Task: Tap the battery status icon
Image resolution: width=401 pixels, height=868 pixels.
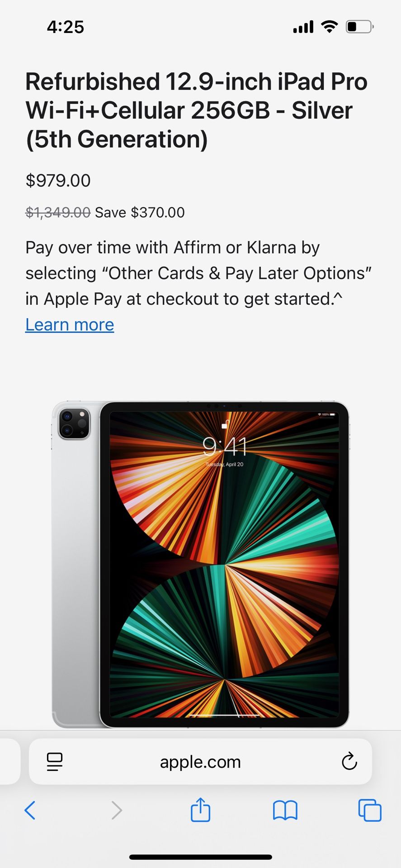Action: 359,27
